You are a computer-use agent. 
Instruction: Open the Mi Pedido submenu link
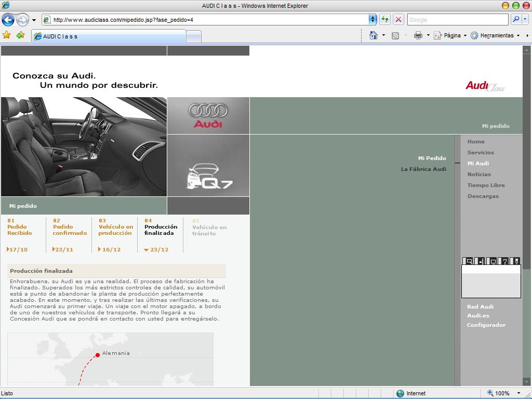coord(432,158)
